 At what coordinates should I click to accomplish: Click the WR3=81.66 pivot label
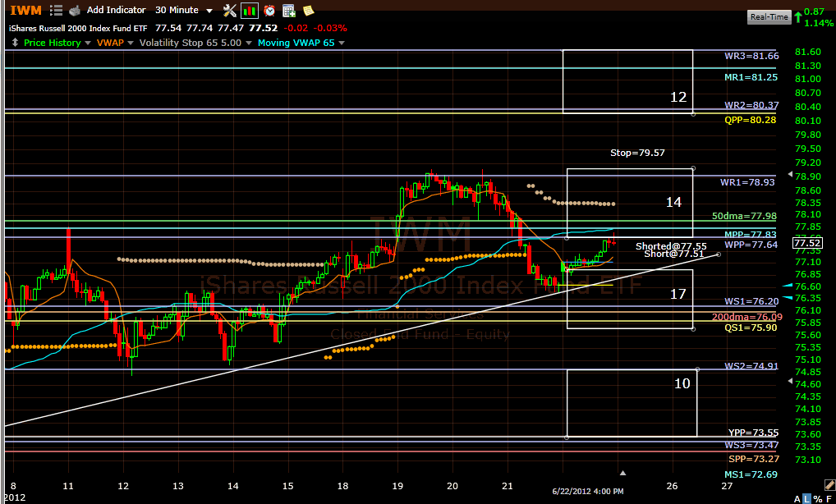point(751,56)
